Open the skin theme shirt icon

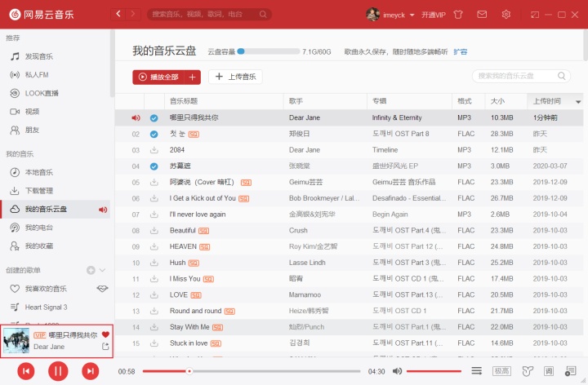[x=458, y=15]
